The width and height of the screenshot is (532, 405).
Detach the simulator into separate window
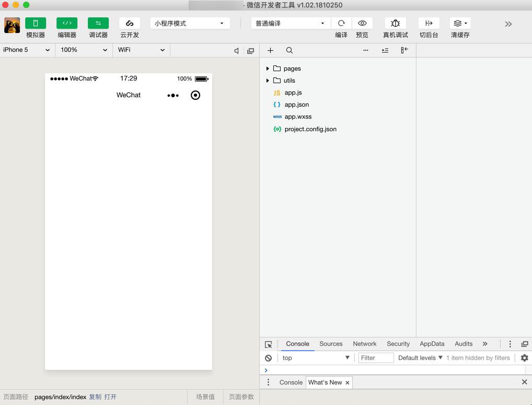251,51
